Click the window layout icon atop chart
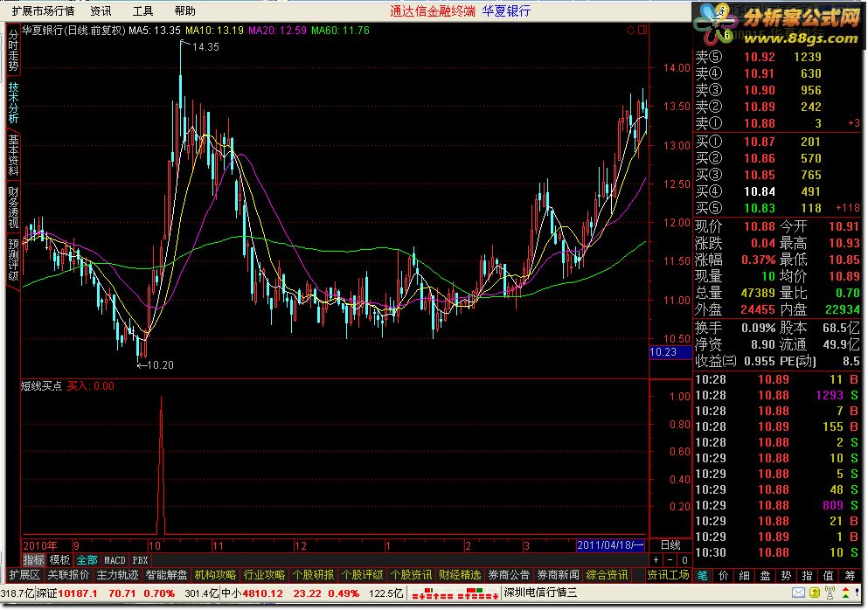Screen dimensions: 868x610 click(642, 30)
